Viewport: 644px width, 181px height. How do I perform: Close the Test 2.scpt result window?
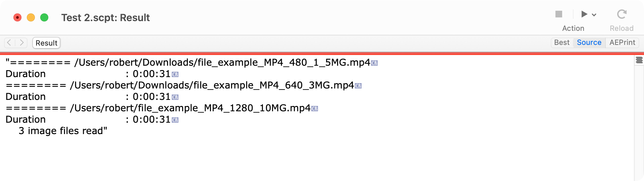17,17
